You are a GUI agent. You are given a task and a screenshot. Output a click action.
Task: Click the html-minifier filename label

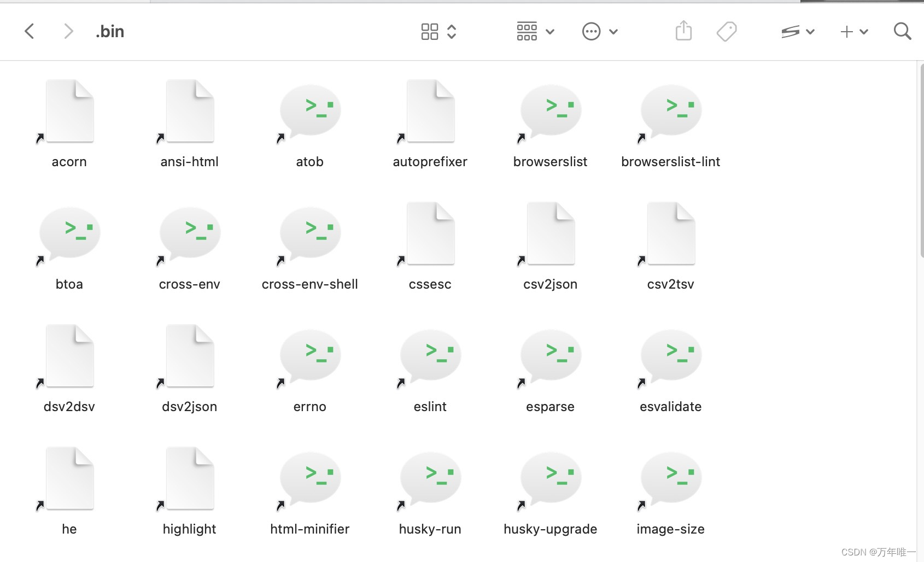(310, 529)
